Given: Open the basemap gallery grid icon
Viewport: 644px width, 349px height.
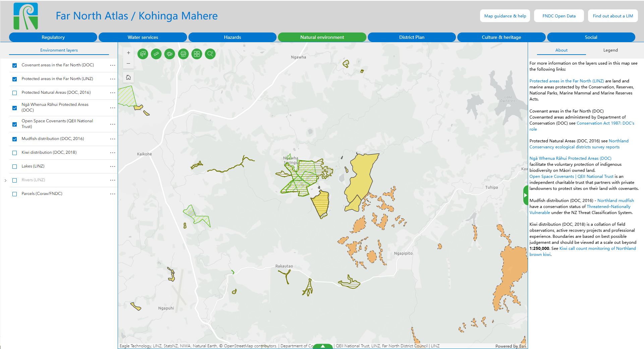Looking at the screenshot, I should click(197, 54).
